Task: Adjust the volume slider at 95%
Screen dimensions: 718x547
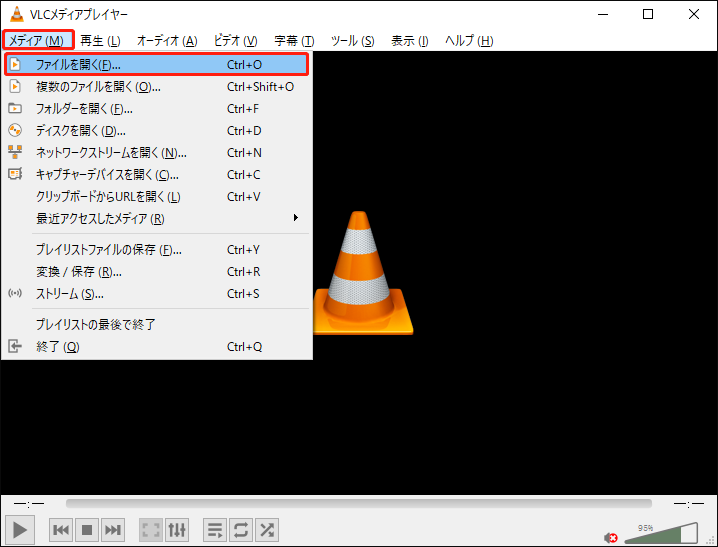Action: point(662,534)
